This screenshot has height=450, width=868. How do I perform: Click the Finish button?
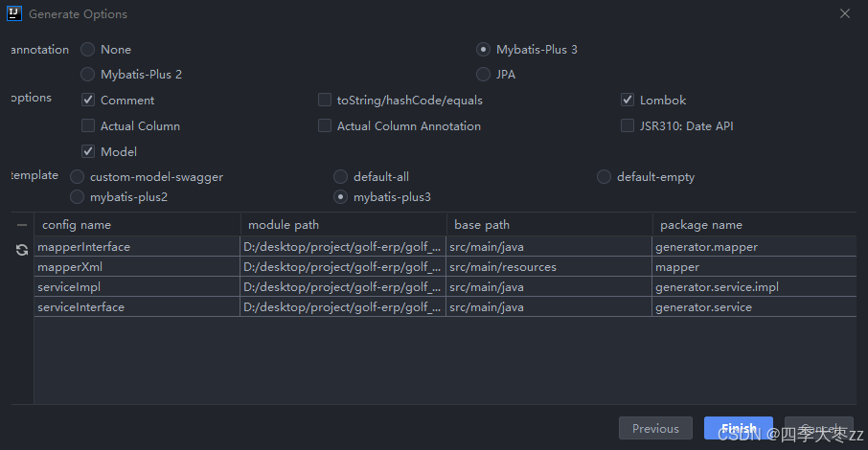(739, 428)
